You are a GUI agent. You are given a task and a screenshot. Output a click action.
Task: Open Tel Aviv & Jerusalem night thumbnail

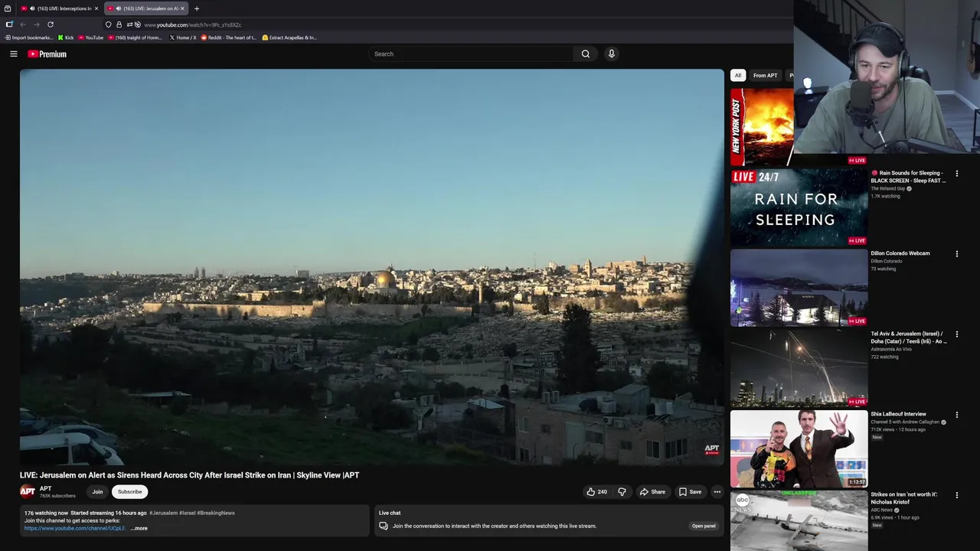[799, 368]
